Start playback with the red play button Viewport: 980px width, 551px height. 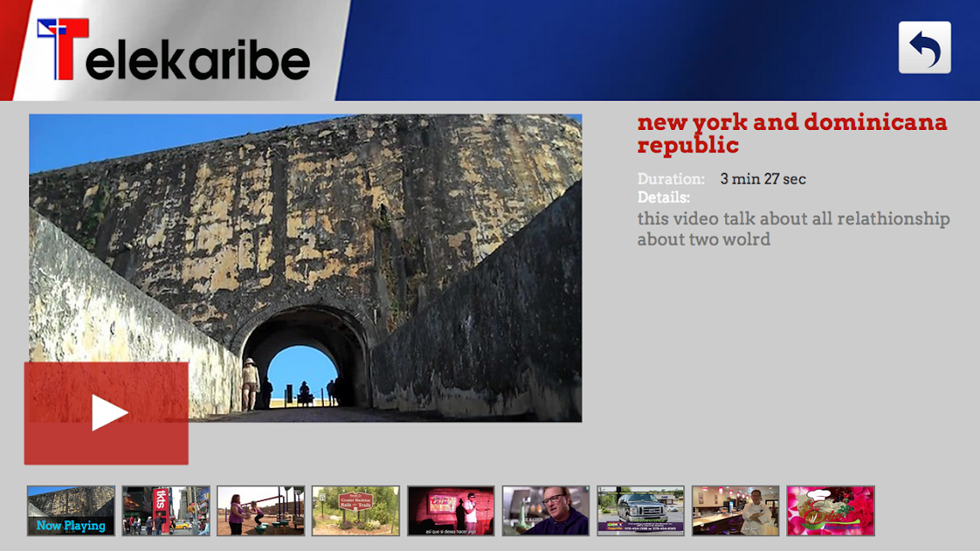(x=106, y=413)
